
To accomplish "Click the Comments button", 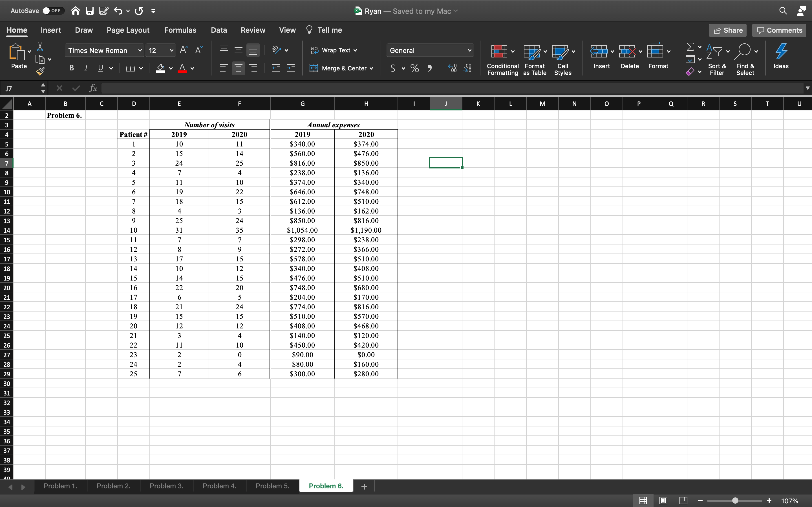I will tap(780, 30).
